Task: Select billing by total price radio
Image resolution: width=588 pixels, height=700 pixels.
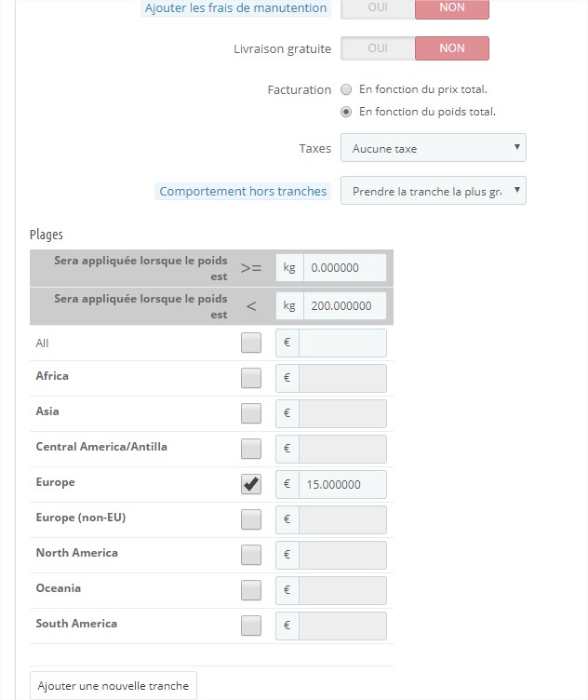Action: click(x=346, y=89)
